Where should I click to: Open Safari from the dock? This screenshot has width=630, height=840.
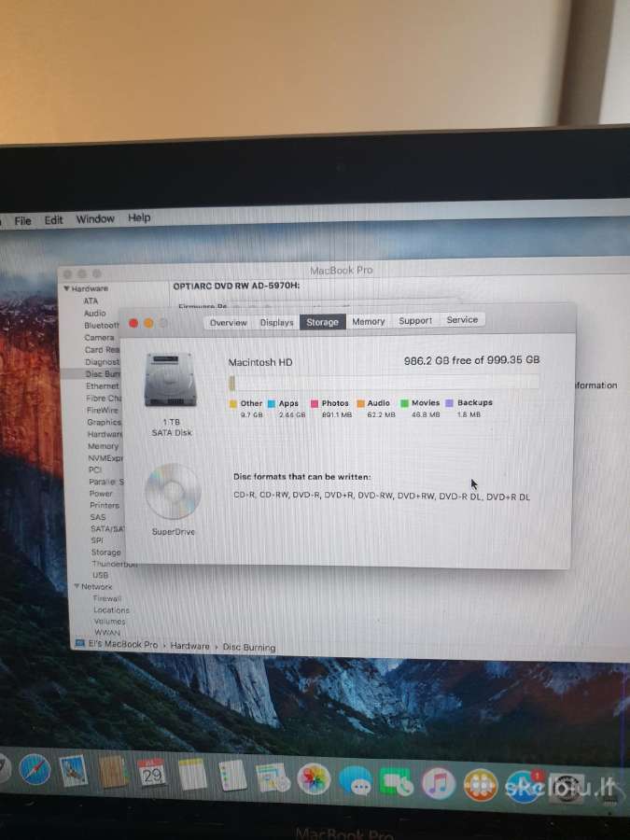(35, 770)
